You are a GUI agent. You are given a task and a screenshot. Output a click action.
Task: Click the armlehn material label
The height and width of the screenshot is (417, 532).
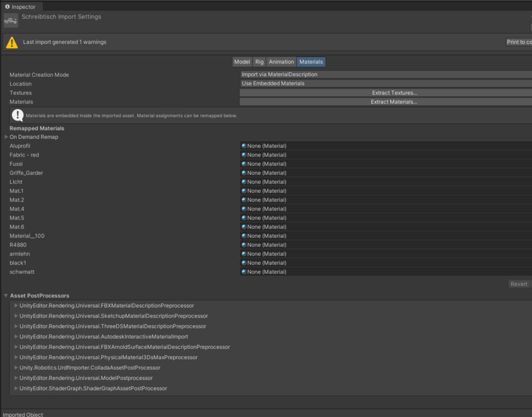pos(20,254)
